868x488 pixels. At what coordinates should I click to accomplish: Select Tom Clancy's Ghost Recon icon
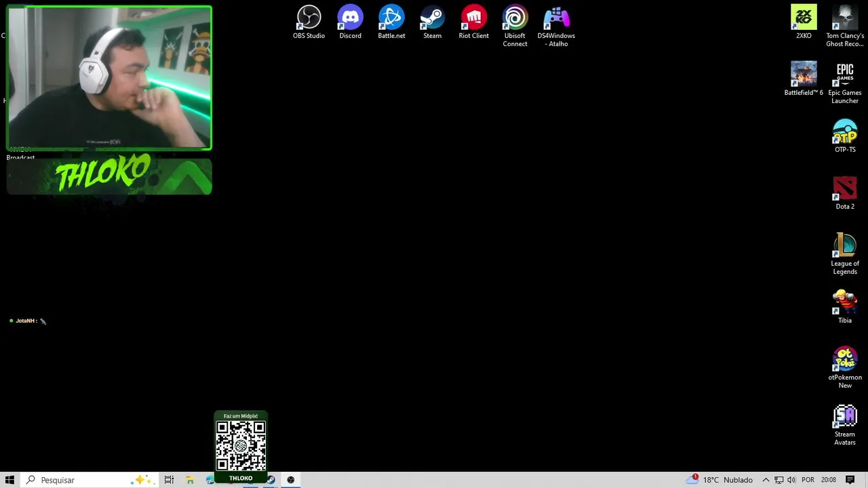[x=845, y=26]
